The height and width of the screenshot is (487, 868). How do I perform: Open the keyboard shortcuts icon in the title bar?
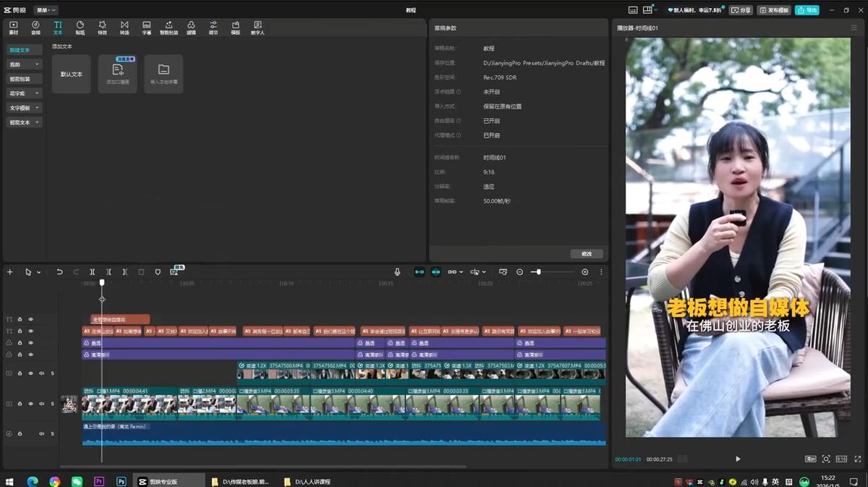(633, 10)
